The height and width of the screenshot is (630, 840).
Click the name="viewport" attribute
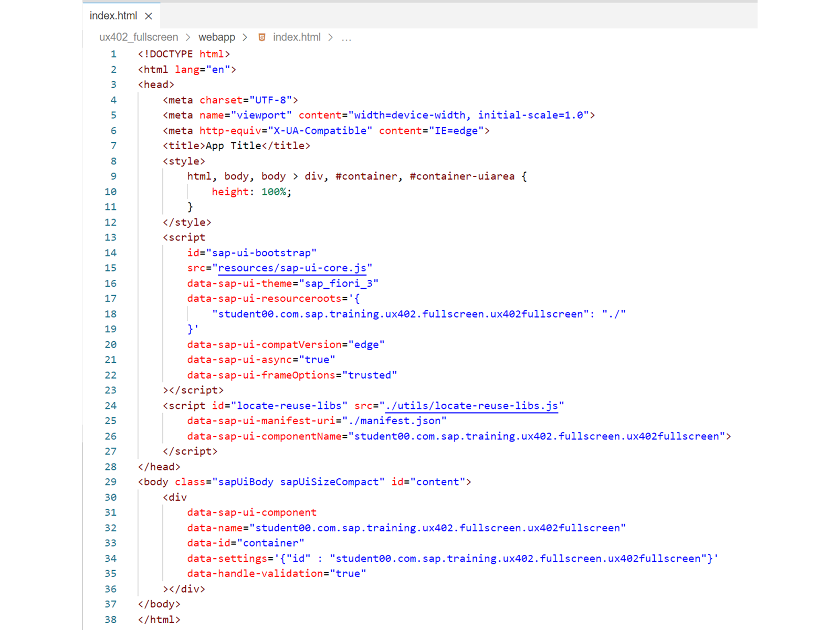[x=246, y=115]
